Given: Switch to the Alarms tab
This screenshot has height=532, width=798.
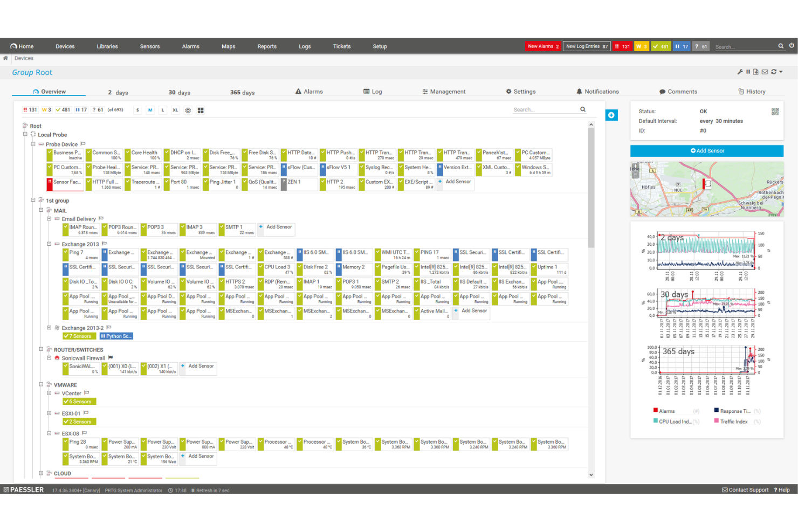Looking at the screenshot, I should pos(309,91).
